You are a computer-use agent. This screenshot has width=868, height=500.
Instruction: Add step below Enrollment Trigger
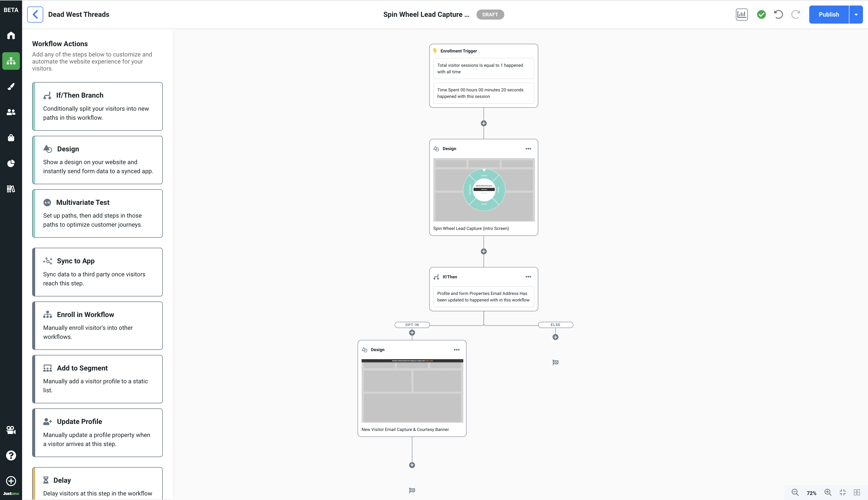point(483,123)
